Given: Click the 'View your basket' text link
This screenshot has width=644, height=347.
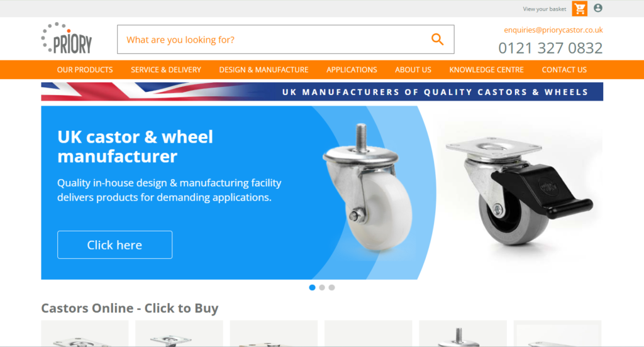Looking at the screenshot, I should [544, 9].
